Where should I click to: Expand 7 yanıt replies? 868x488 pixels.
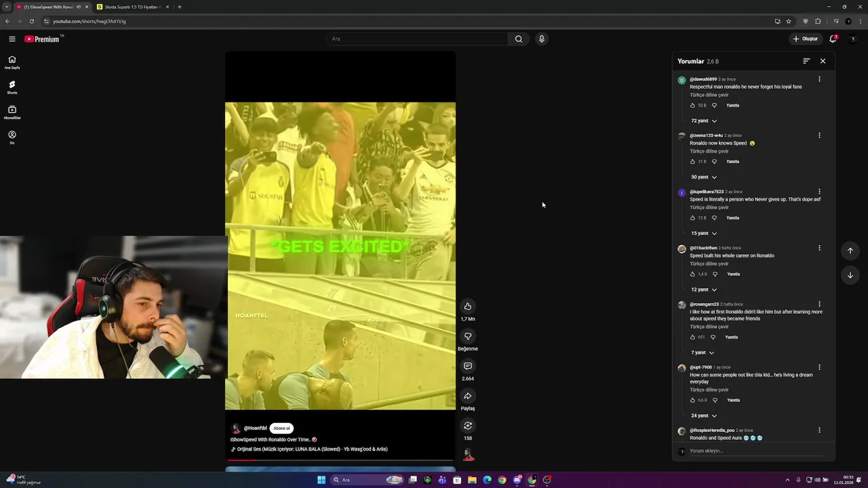pyautogui.click(x=703, y=352)
